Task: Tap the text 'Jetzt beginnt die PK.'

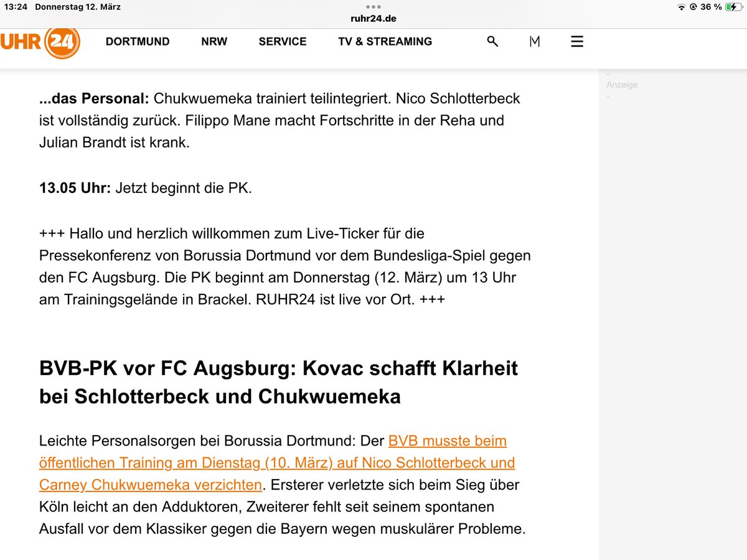Action: tap(184, 188)
